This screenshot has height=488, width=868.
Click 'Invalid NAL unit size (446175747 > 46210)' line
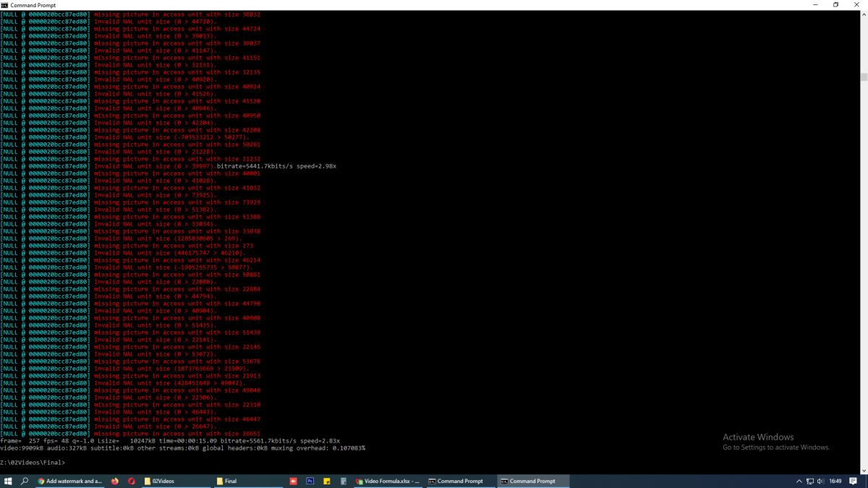170,253
